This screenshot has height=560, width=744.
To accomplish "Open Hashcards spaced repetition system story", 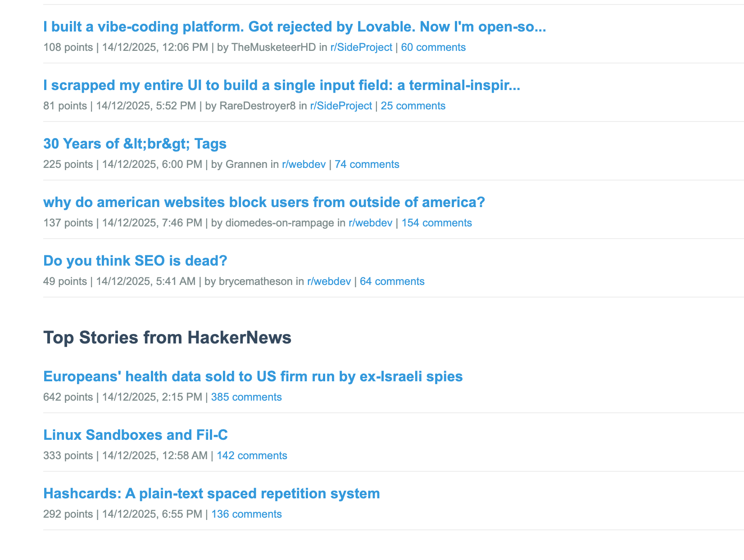I will (211, 493).
